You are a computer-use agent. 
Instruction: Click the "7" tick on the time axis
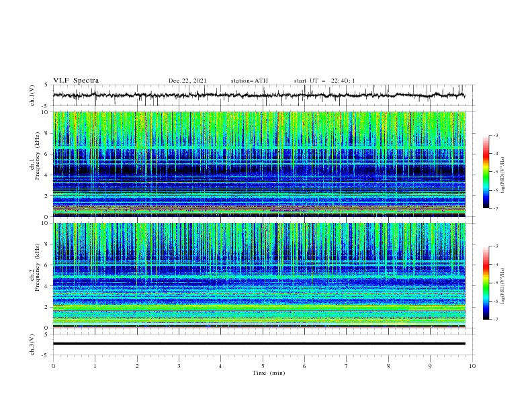tap(347, 366)
